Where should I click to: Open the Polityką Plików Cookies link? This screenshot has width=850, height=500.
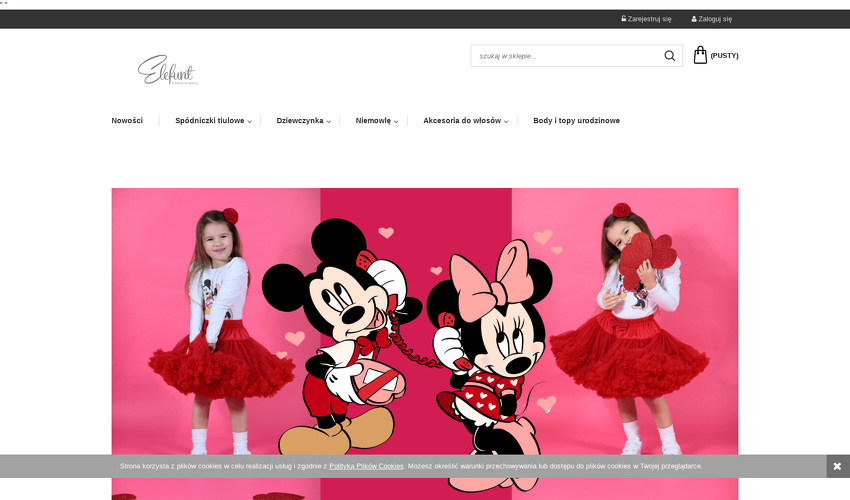(366, 466)
